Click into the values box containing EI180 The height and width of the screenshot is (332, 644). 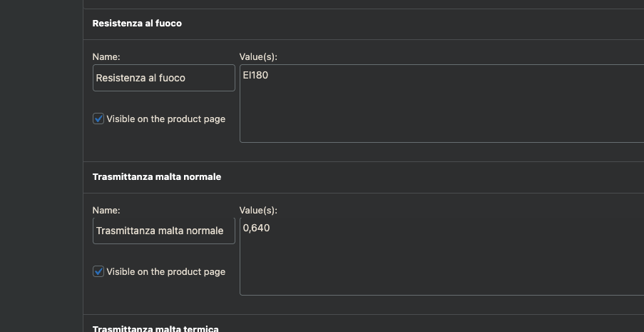442,104
